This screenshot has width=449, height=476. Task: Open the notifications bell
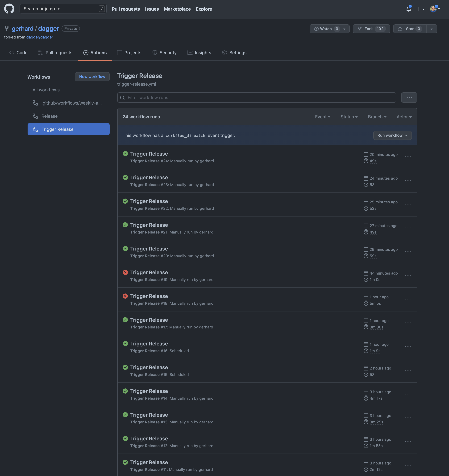pos(408,9)
